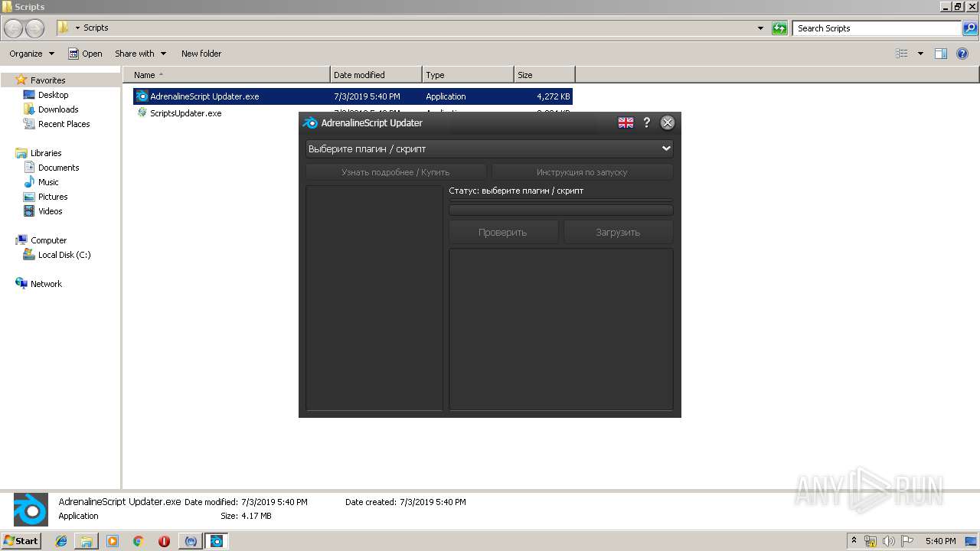Viewport: 980px width, 551px height.
Task: Open help via the question mark icon
Action: [x=647, y=122]
